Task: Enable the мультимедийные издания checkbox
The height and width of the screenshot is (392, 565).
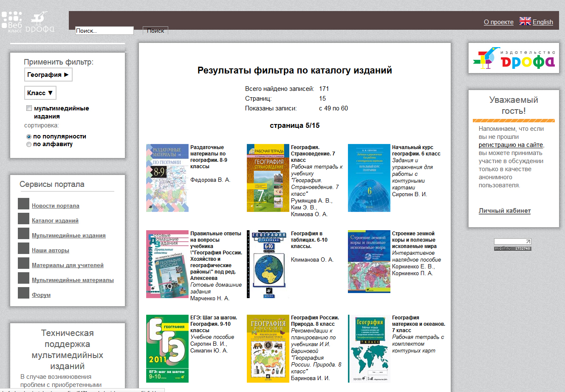Action: click(29, 108)
